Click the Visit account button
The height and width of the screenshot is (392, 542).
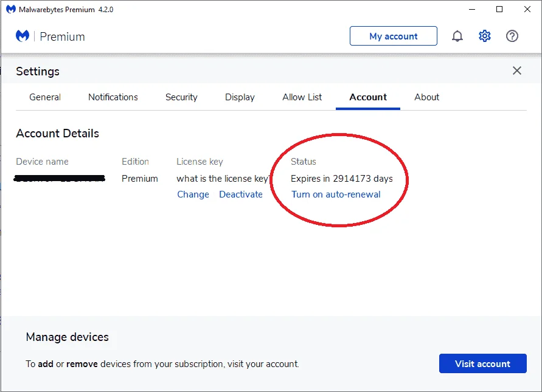coord(482,363)
